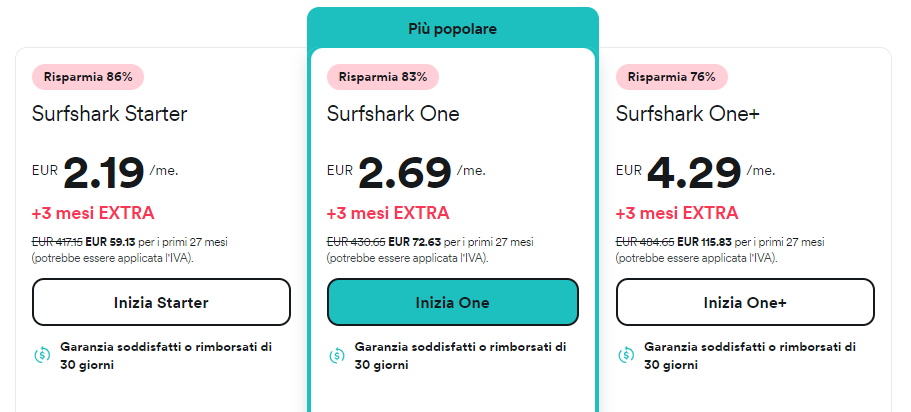Screen dimensions: 911x412
Task: Click the Surfshark Starter plan title
Action: coord(110,114)
